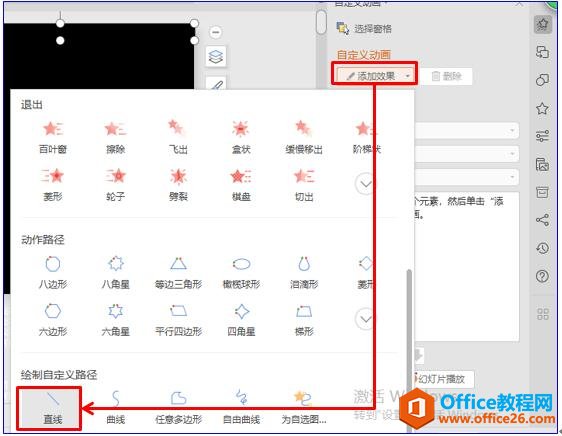562x436 pixels.
Task: Choose the 平行四边形 motion path
Action: tap(178, 320)
